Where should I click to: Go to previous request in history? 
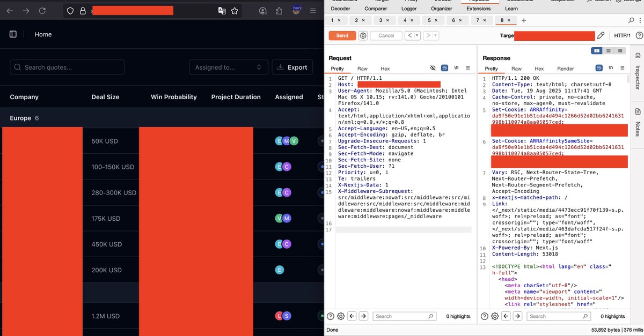(409, 35)
